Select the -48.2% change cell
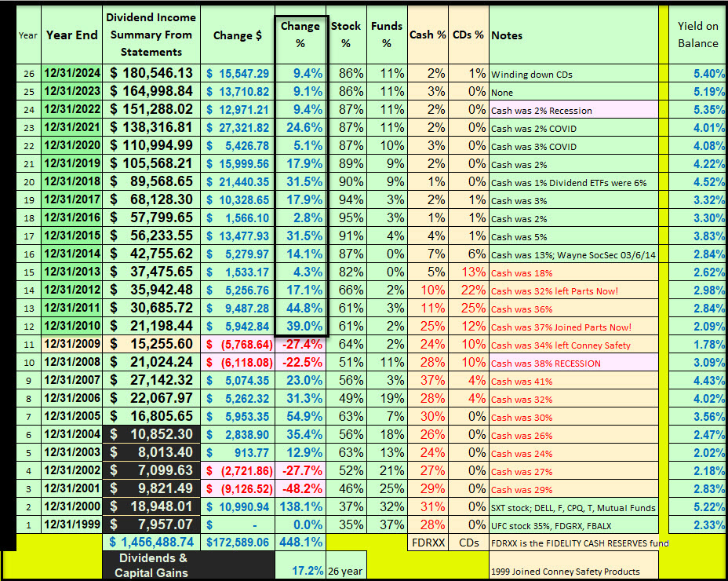Viewport: 728px width, 581px height. [x=300, y=490]
